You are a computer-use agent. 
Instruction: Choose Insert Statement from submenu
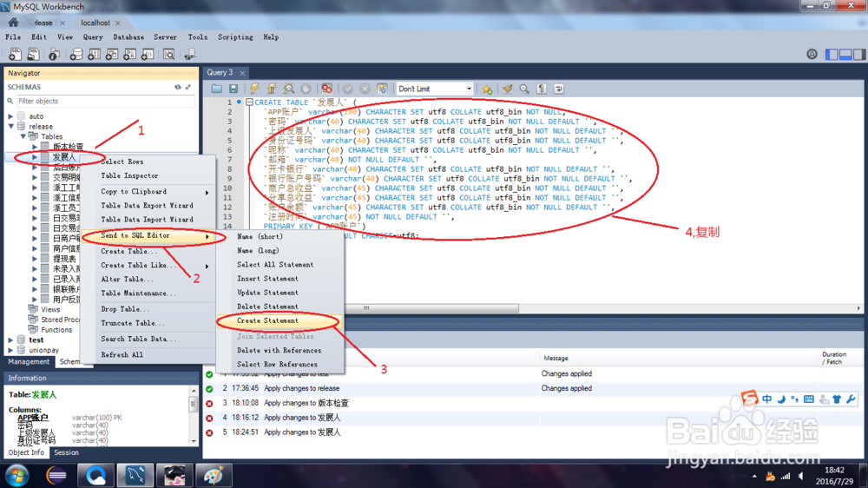click(279, 279)
